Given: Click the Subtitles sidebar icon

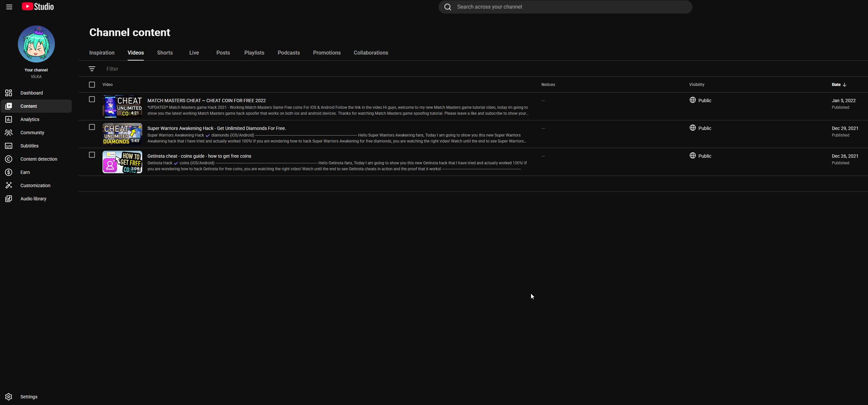Looking at the screenshot, I should 9,146.
